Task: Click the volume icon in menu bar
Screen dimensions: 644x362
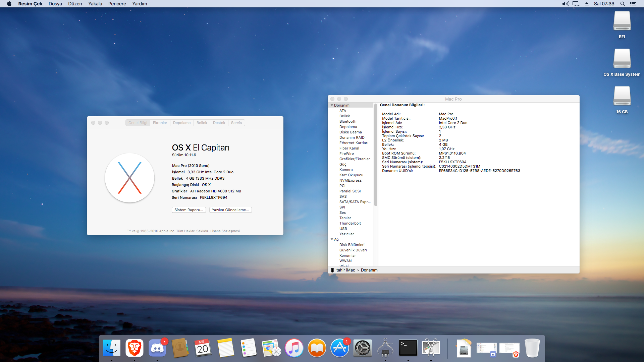Action: coord(566,4)
